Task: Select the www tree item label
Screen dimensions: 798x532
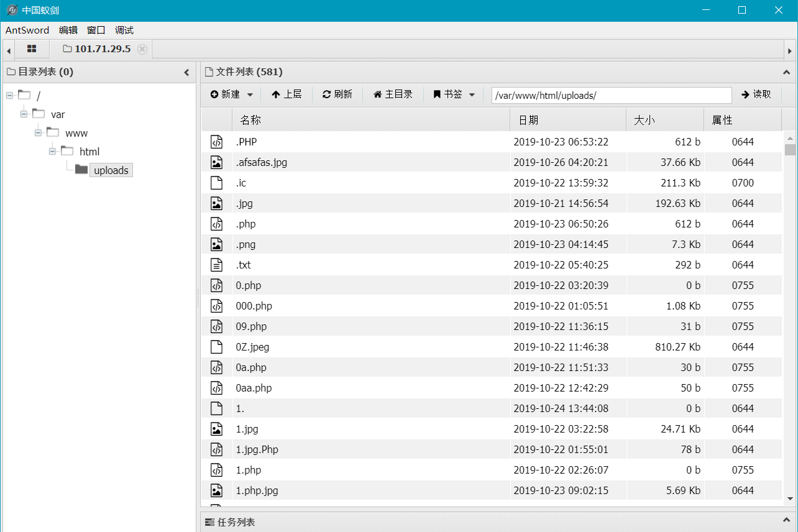Action: (76, 133)
